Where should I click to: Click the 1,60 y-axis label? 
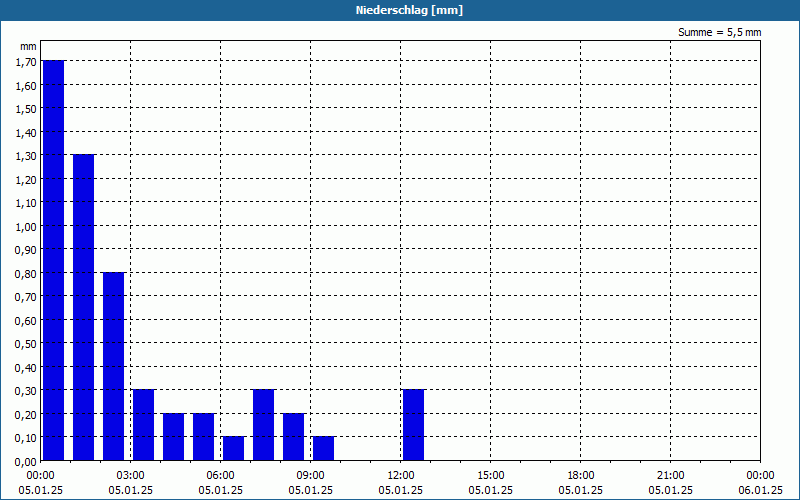coord(27,85)
